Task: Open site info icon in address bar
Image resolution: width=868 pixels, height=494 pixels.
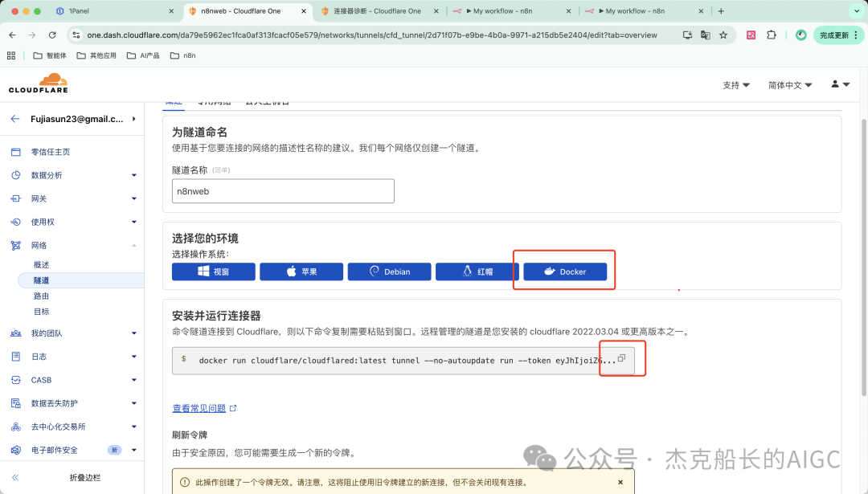Action: 76,35
